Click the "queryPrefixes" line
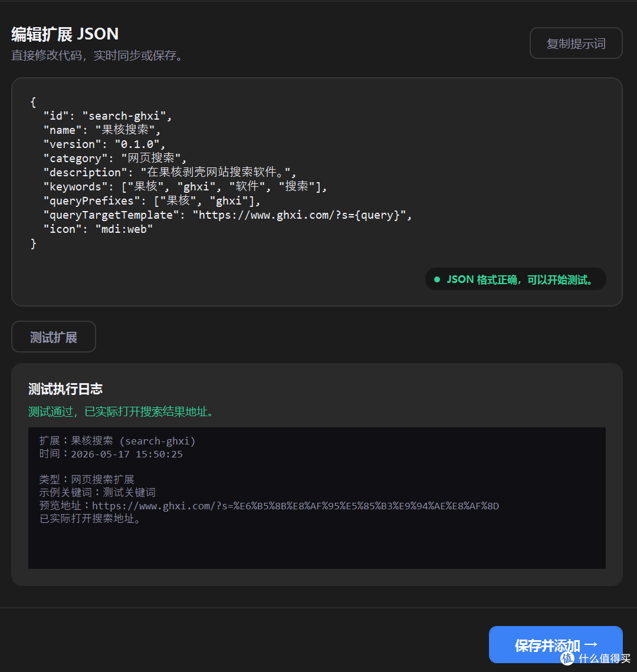 pyautogui.click(x=152, y=200)
